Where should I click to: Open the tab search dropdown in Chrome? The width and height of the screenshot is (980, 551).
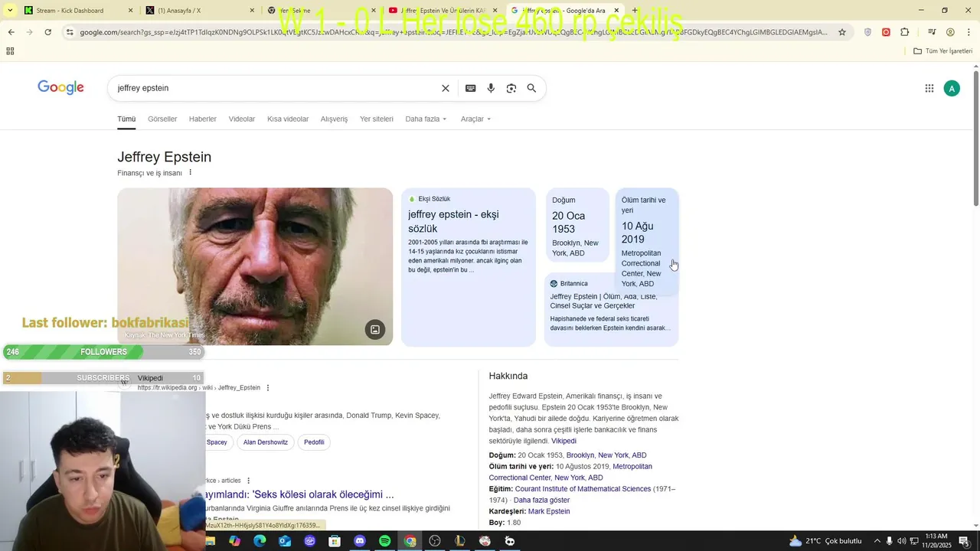(10, 10)
